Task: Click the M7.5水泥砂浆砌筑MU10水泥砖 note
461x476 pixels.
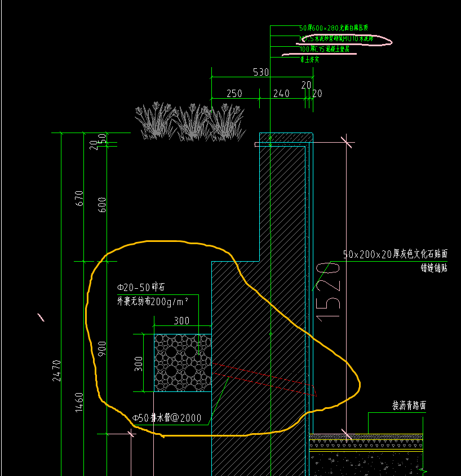Action: [336, 38]
